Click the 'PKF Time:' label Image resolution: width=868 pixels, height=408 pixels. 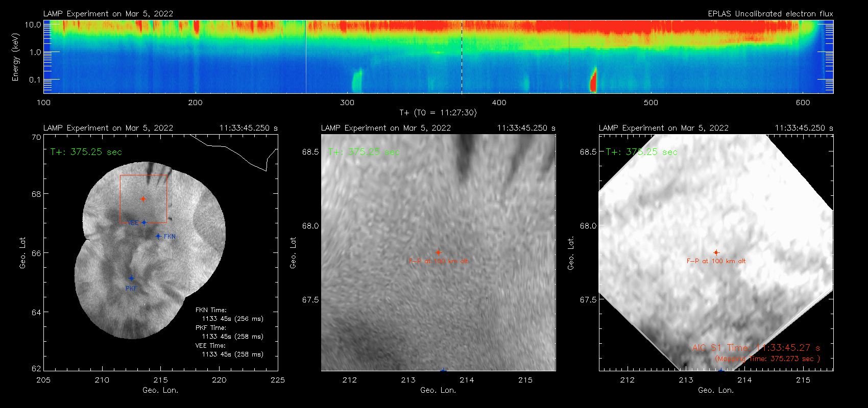[211, 328]
